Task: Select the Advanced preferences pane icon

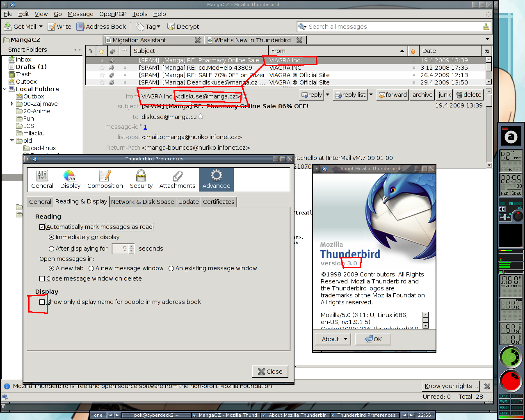Action: click(217, 180)
